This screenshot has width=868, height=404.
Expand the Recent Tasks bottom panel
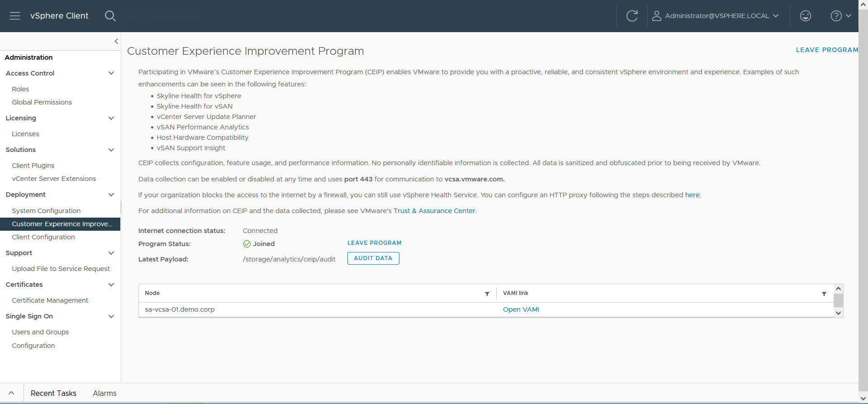(x=11, y=393)
